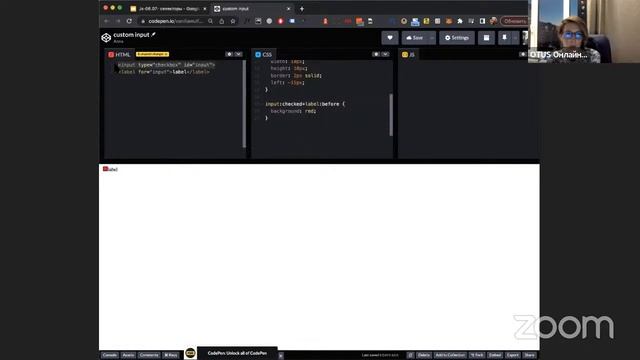This screenshot has width=640, height=360.
Task: Click Add to Collection
Action: (x=450, y=355)
